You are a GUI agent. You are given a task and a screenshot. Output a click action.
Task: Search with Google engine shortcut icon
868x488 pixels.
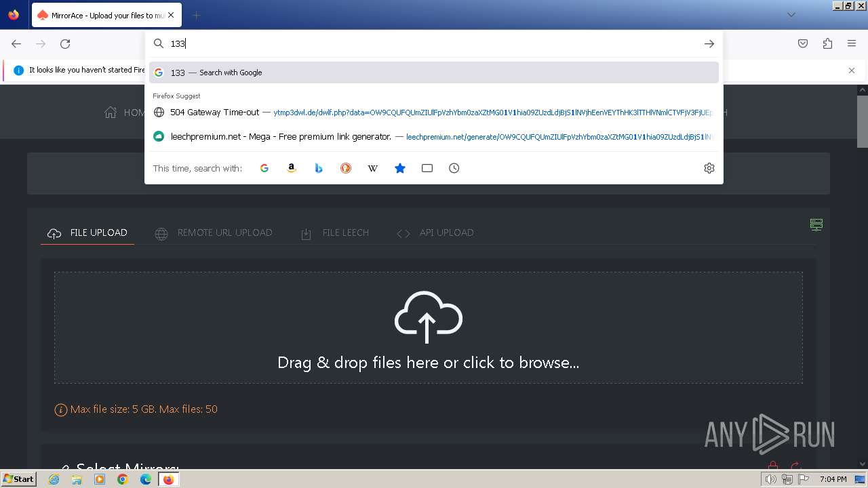click(264, 168)
